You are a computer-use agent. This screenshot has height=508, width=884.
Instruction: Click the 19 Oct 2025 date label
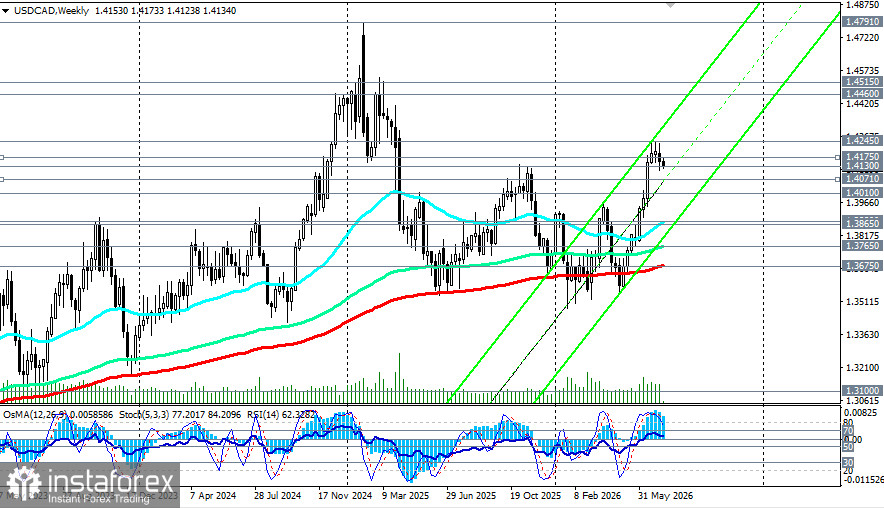(x=536, y=496)
